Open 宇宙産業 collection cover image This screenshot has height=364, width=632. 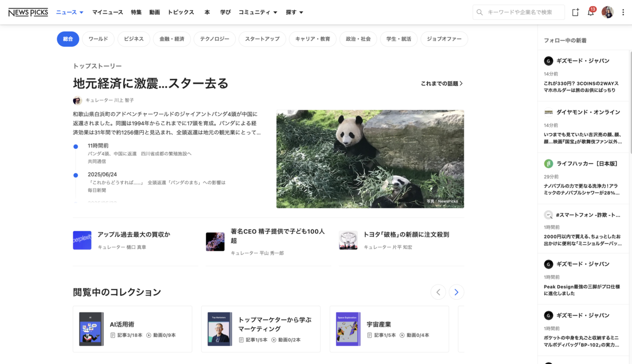[348, 329]
